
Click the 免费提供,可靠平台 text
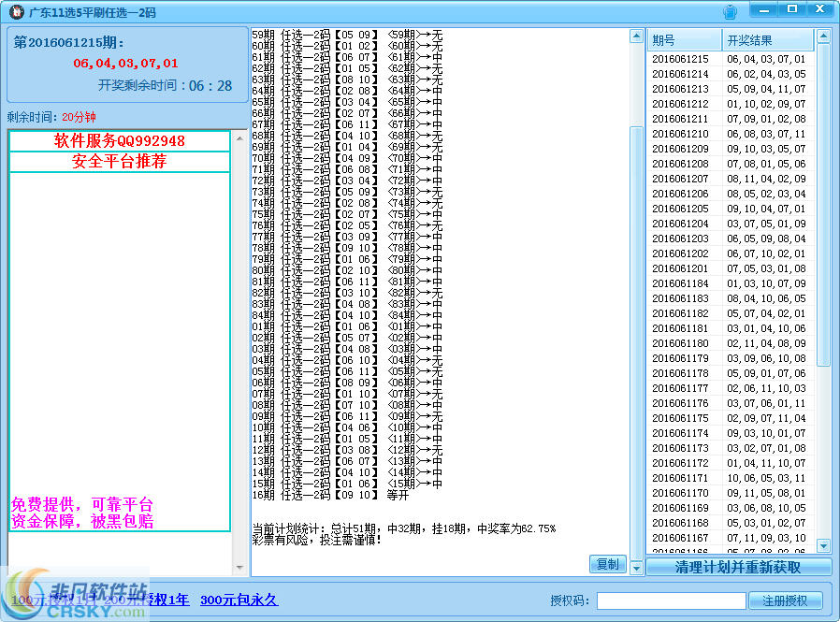(82, 504)
